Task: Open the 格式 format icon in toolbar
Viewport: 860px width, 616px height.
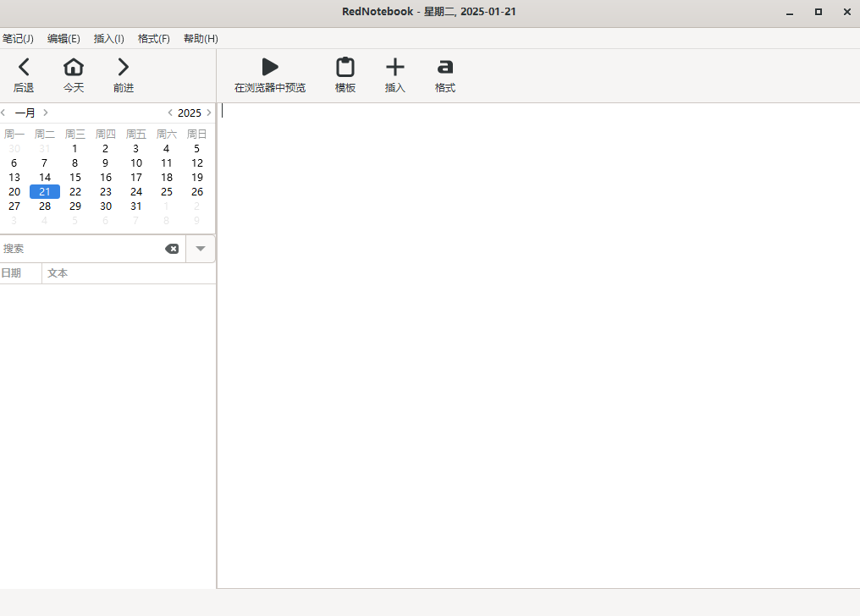Action: pyautogui.click(x=445, y=68)
